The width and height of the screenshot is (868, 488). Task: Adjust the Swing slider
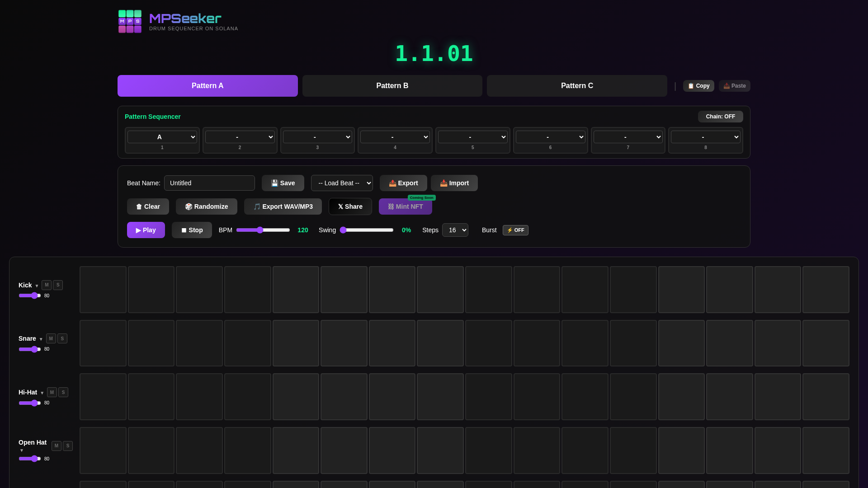click(367, 230)
